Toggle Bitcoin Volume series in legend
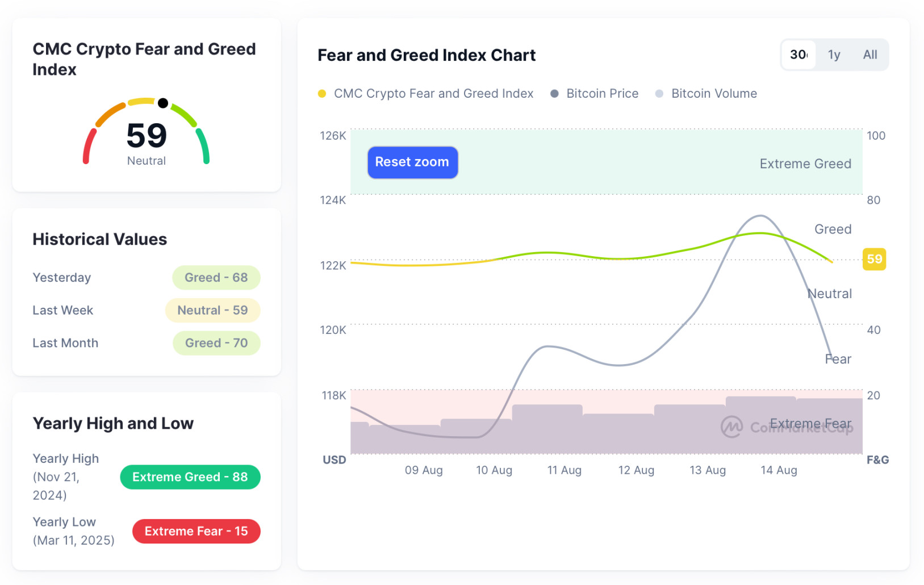 click(x=713, y=94)
